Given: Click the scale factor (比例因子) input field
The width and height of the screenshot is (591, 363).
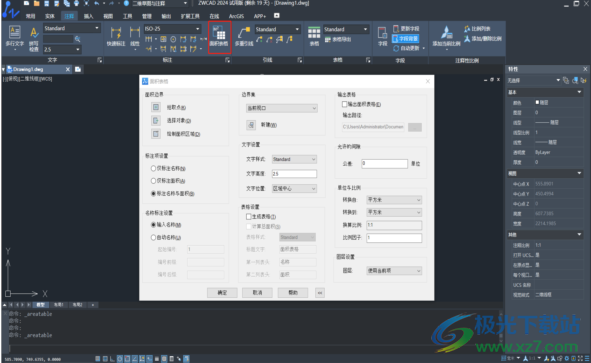Looking at the screenshot, I should [394, 238].
